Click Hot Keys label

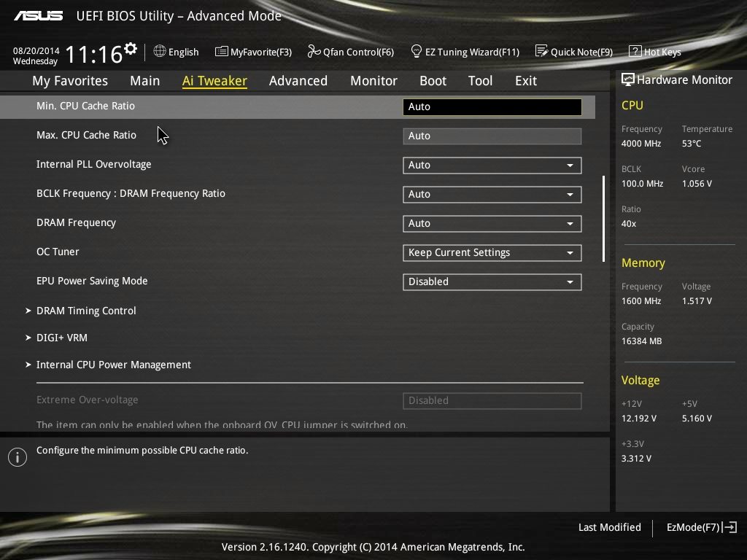tap(662, 52)
